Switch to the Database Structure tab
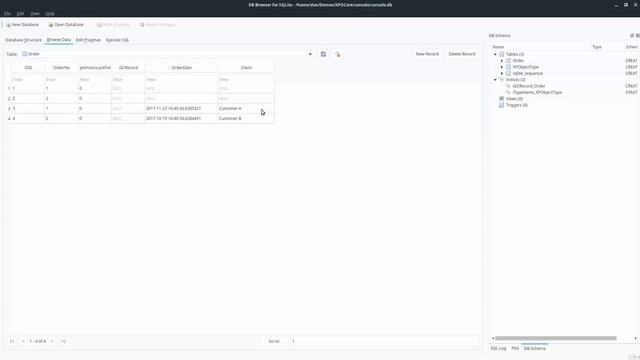 coord(23,40)
